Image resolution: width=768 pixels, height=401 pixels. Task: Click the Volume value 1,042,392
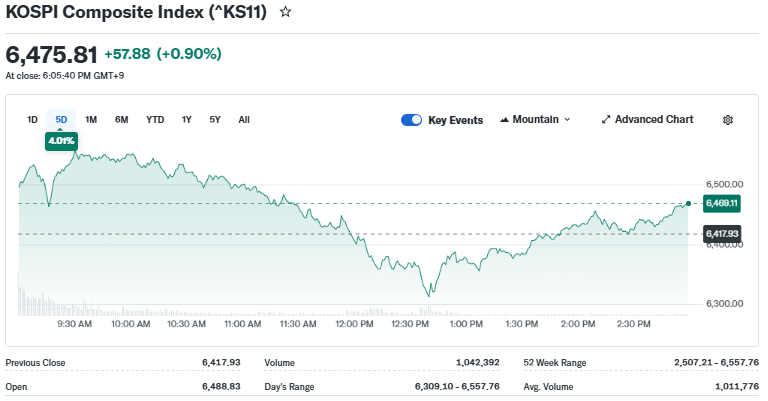478,362
